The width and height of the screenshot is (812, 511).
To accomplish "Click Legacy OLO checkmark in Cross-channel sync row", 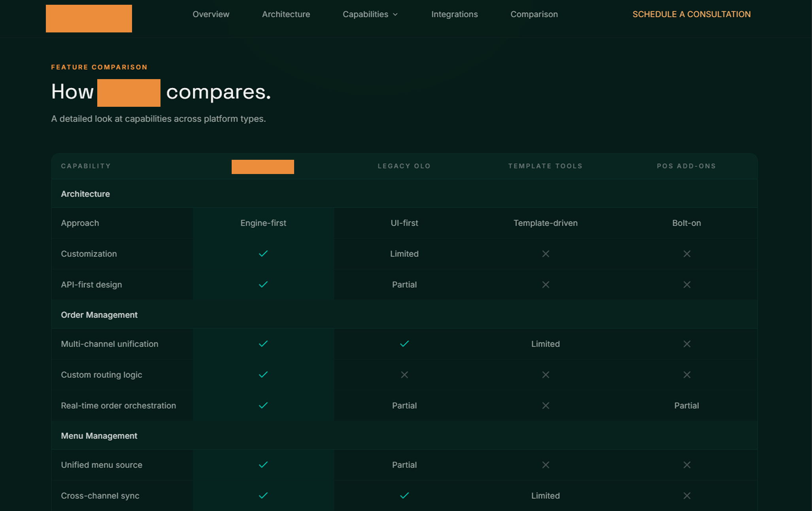I will (x=404, y=496).
